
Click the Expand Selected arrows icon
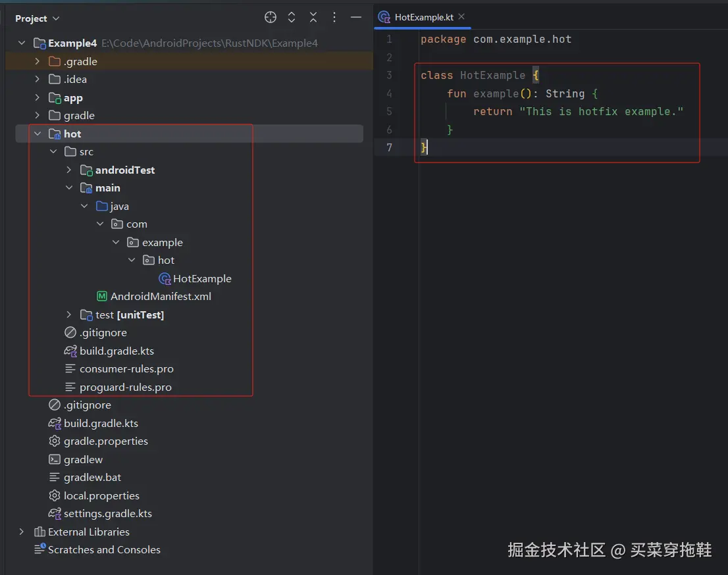[x=292, y=18]
